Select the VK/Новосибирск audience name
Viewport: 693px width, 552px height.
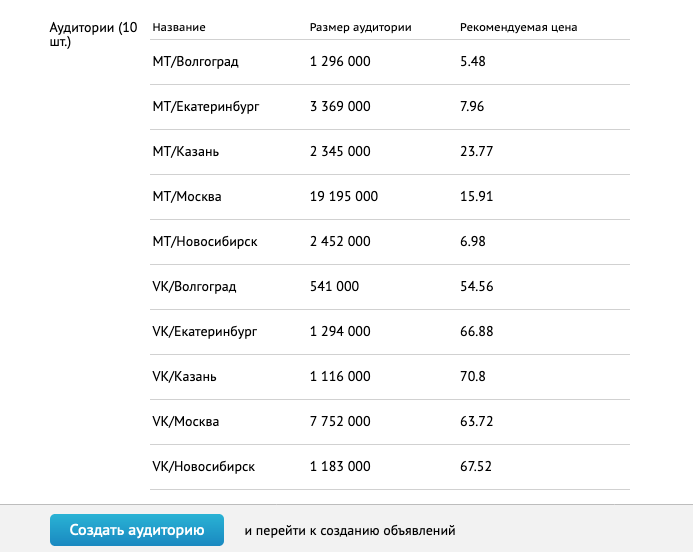204,467
